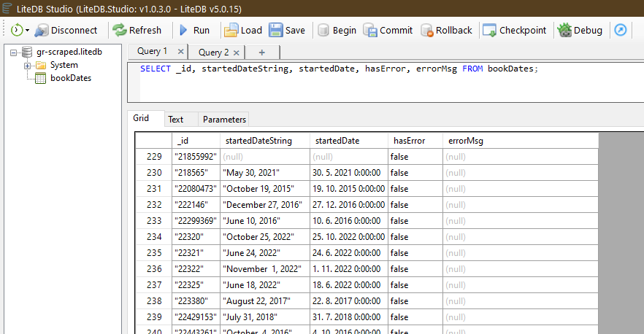The image size is (644, 334).
Task: Commit the transaction
Action: 388,30
